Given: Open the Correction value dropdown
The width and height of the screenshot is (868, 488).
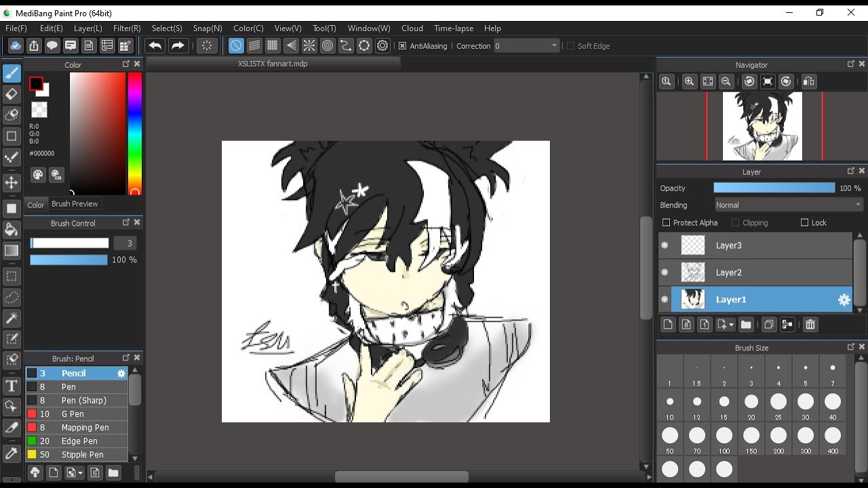Looking at the screenshot, I should click(x=526, y=46).
